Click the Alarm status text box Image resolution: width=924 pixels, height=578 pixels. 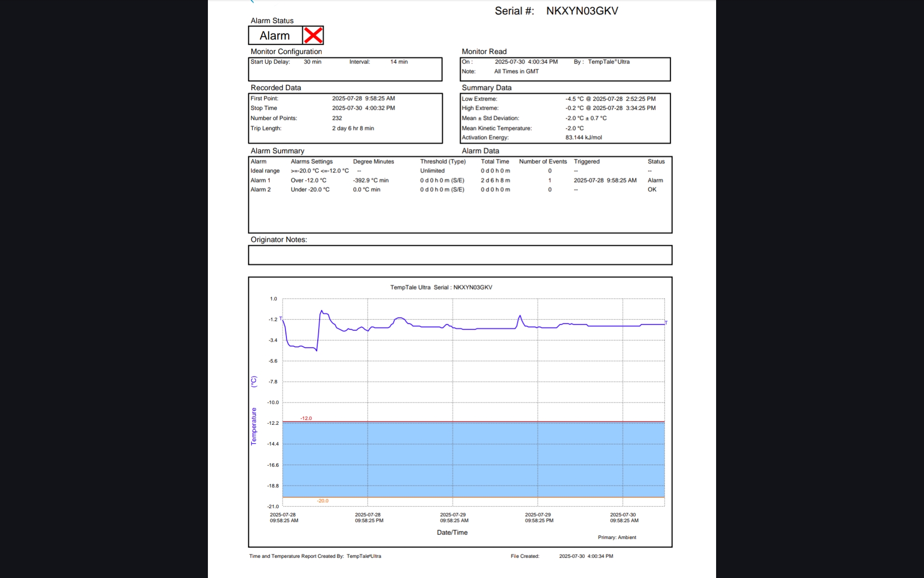[275, 36]
